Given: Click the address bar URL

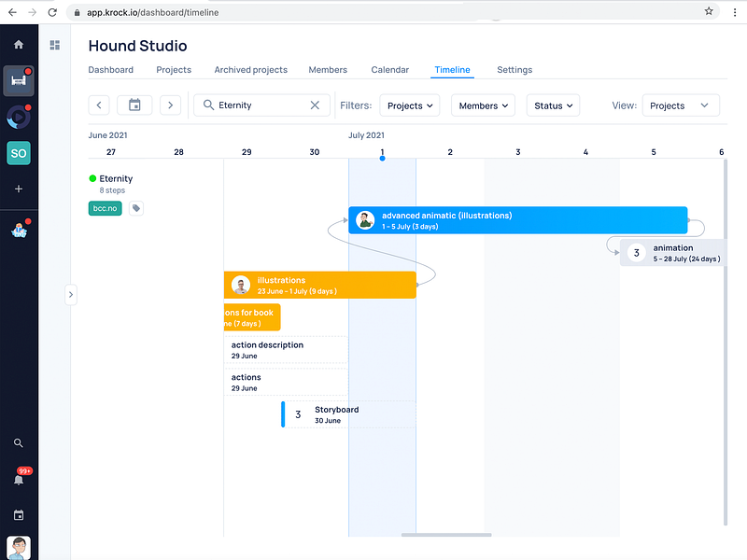Looking at the screenshot, I should pos(152,12).
